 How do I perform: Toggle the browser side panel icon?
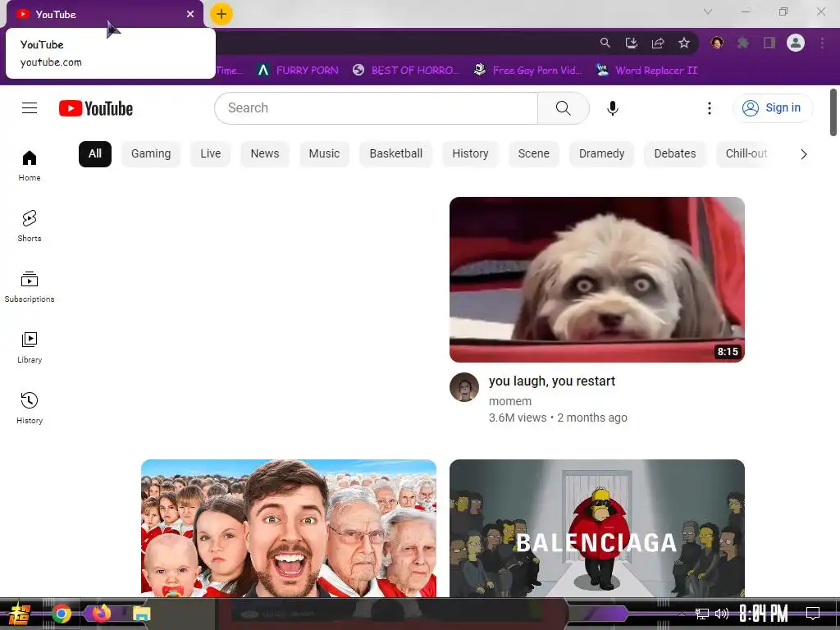(769, 43)
